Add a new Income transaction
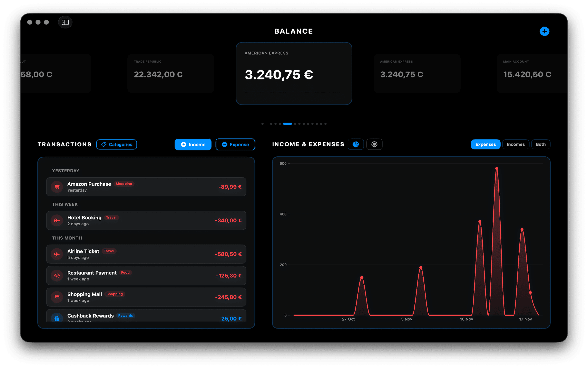Screen dimensions: 588x368 (x=193, y=145)
